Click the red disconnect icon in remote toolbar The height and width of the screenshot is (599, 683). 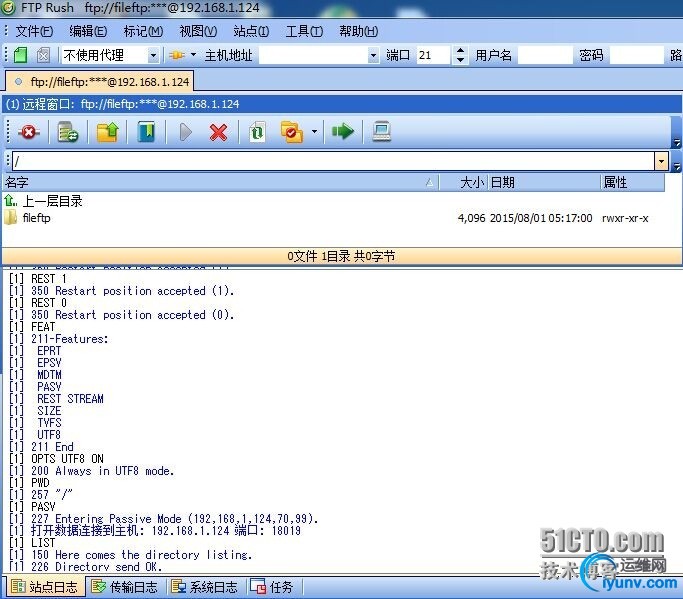click(29, 132)
